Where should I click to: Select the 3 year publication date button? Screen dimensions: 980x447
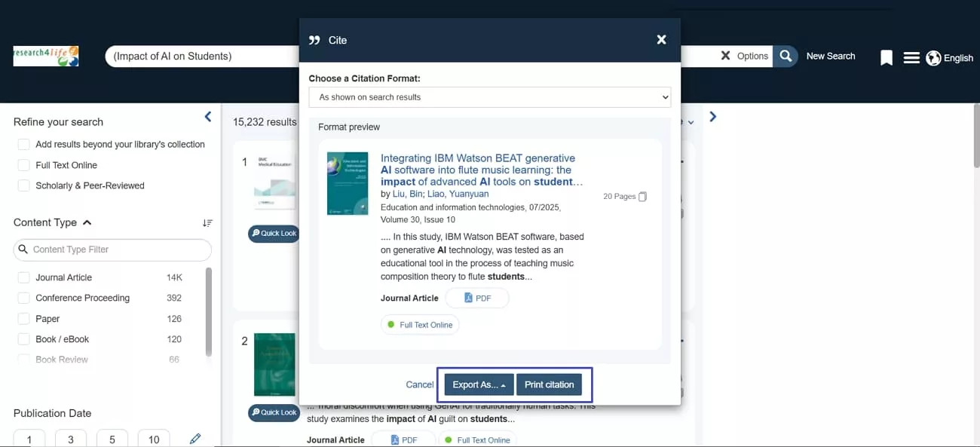[71, 439]
